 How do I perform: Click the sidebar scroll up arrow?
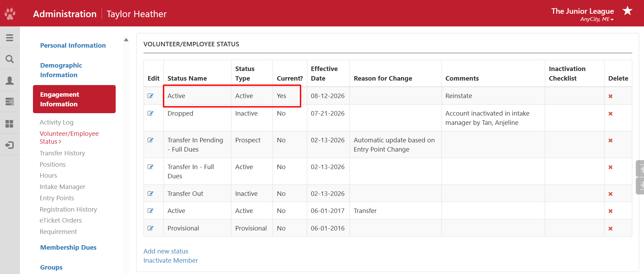point(126,40)
